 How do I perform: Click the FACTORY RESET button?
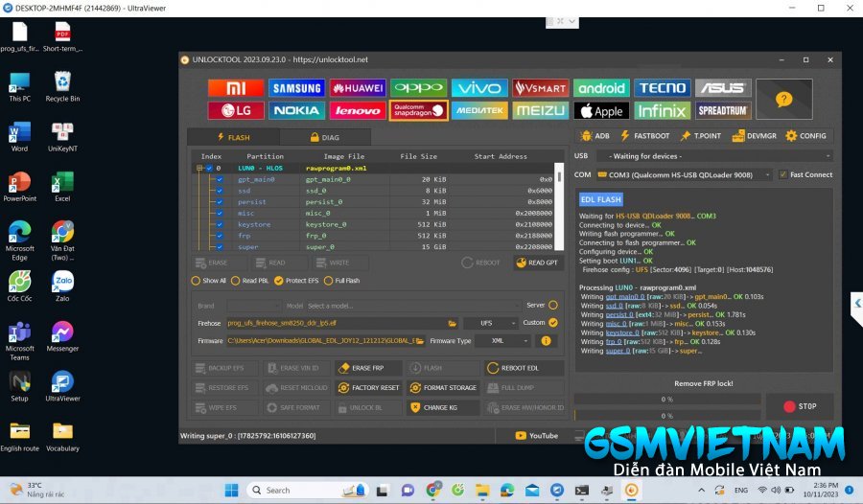pos(367,388)
